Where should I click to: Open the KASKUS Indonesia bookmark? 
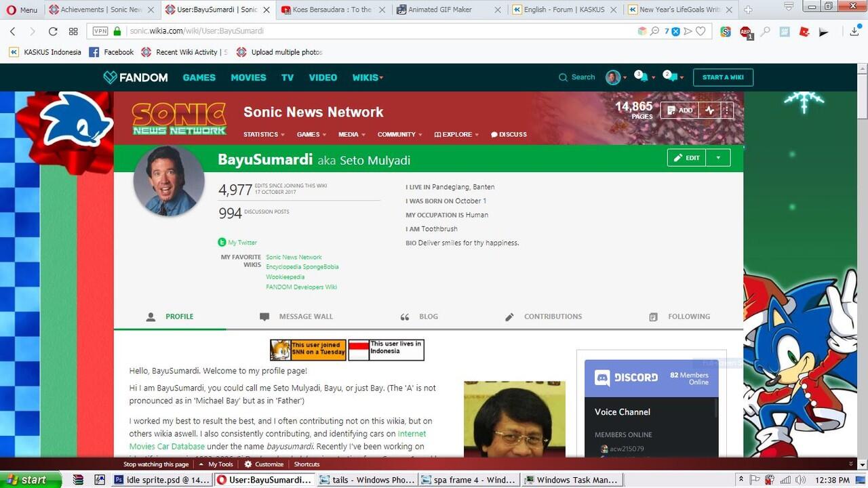pyautogui.click(x=45, y=52)
